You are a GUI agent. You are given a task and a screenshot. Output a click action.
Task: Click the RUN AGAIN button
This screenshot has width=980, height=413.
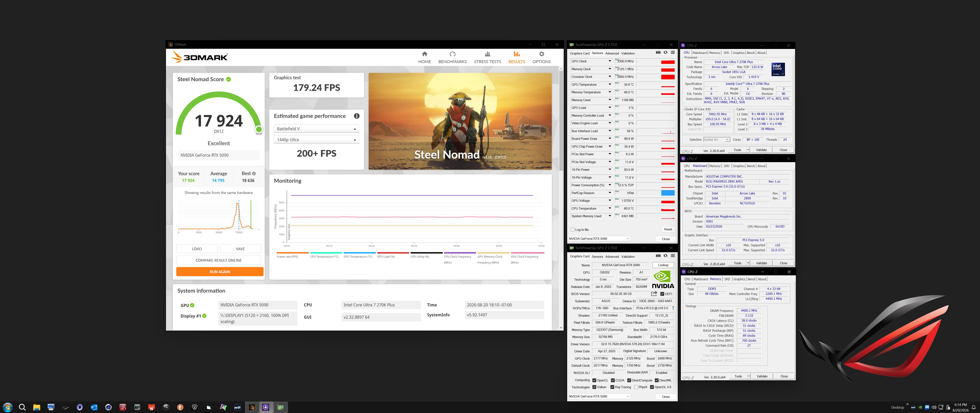220,272
